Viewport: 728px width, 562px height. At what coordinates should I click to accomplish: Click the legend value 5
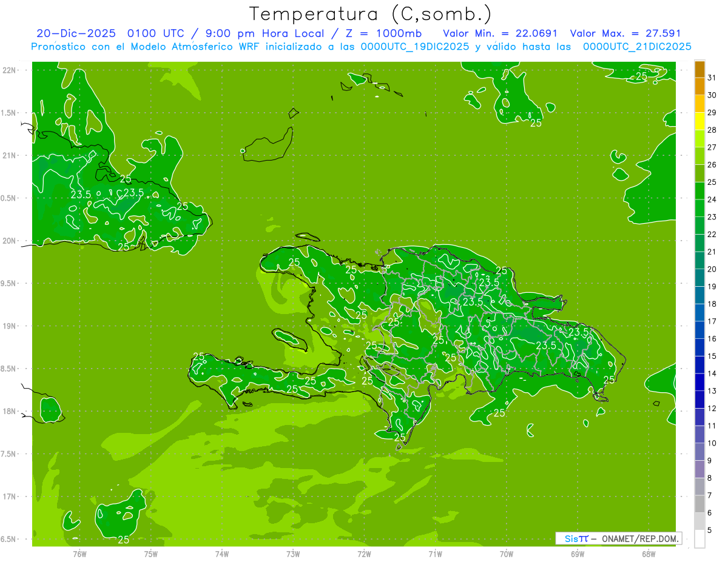[x=710, y=530]
